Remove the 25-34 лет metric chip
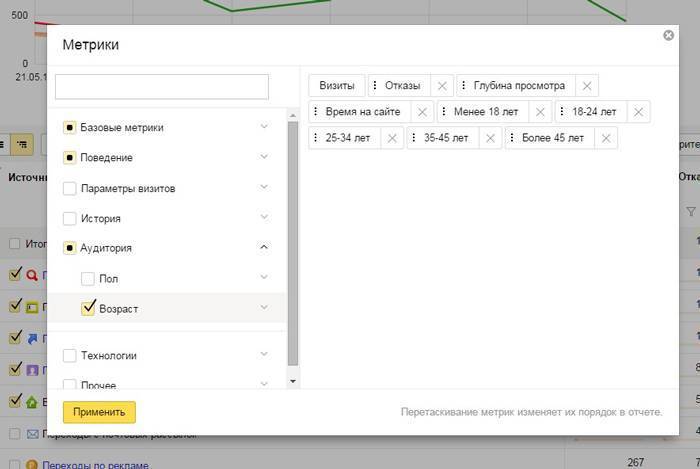 392,138
